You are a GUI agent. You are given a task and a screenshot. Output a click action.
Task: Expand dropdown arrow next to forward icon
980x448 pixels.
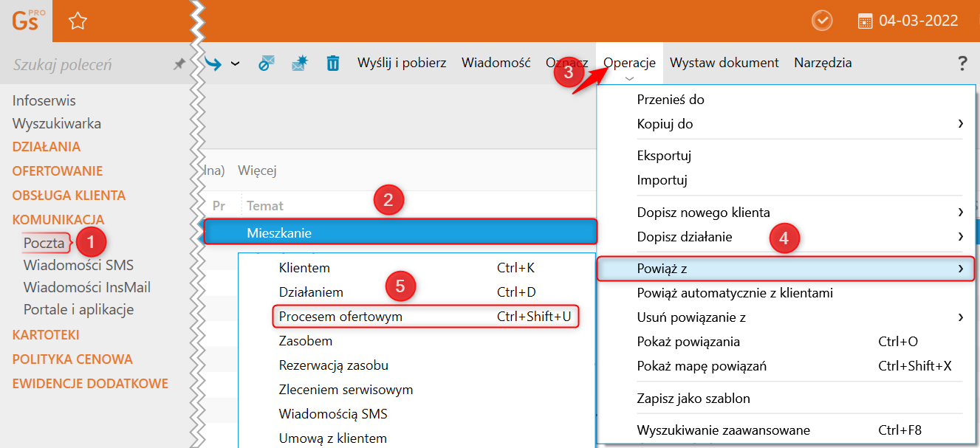point(235,63)
